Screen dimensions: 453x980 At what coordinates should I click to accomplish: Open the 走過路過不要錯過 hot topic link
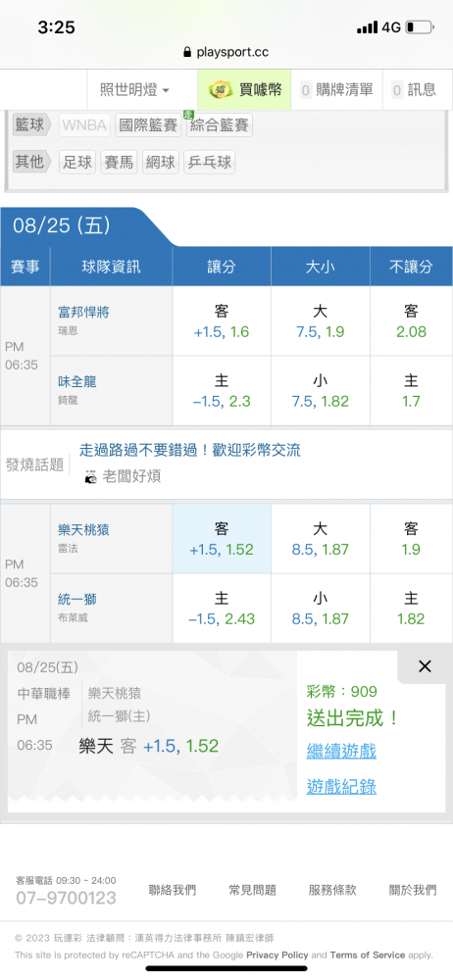(x=189, y=450)
